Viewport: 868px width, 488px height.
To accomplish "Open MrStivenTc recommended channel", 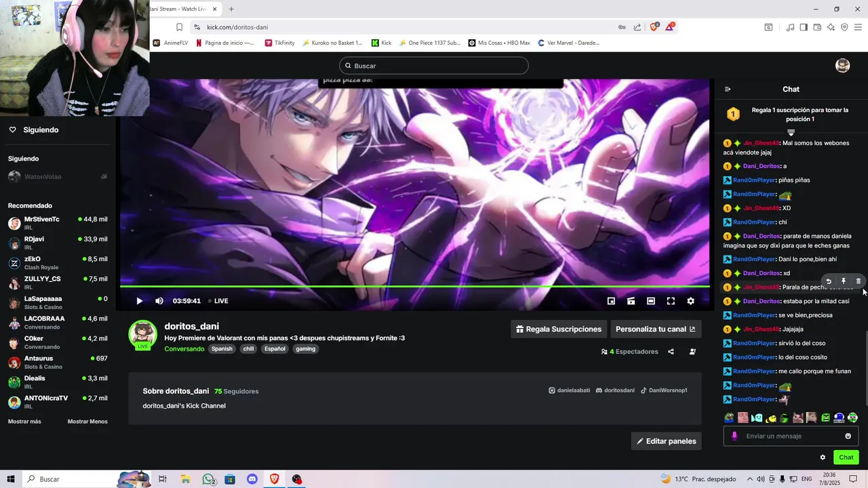I will [57, 223].
